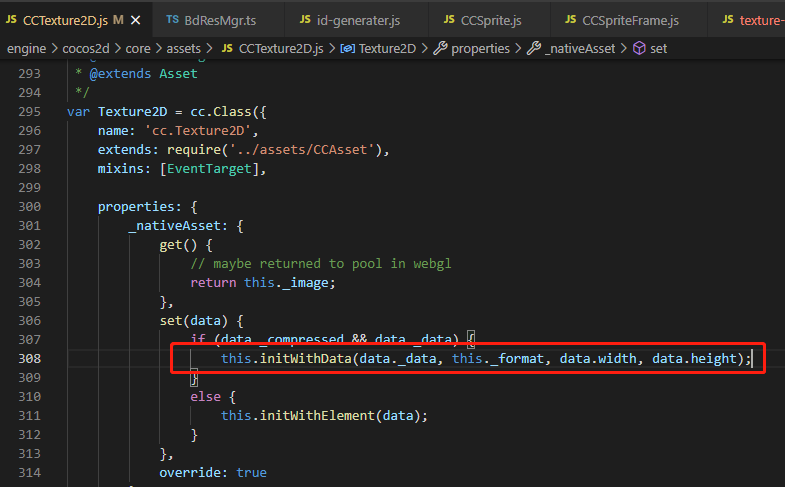Select the CCTexture2D.js editor tab
This screenshot has width=785, height=487.
click(x=75, y=20)
